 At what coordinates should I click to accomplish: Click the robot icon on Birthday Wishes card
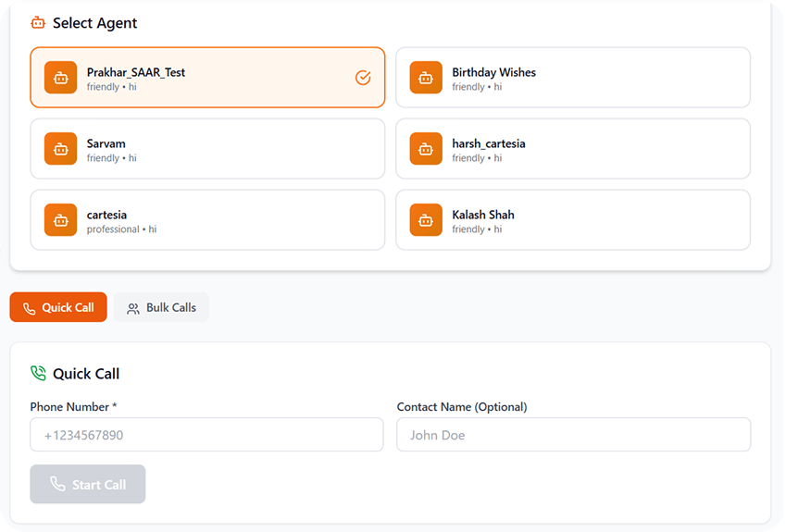[x=426, y=78]
